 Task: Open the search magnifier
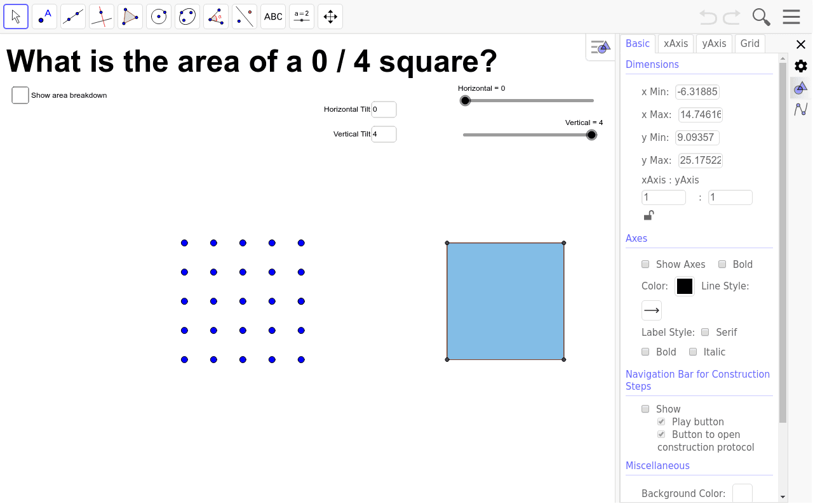coord(761,17)
